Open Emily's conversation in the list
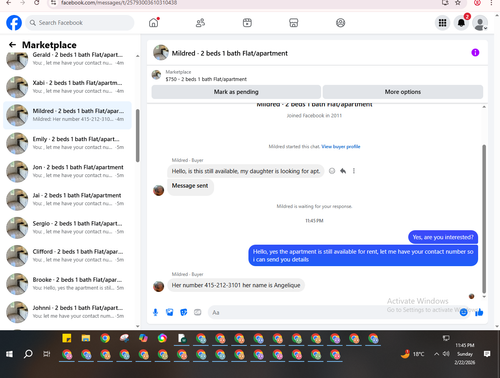 pyautogui.click(x=67, y=143)
